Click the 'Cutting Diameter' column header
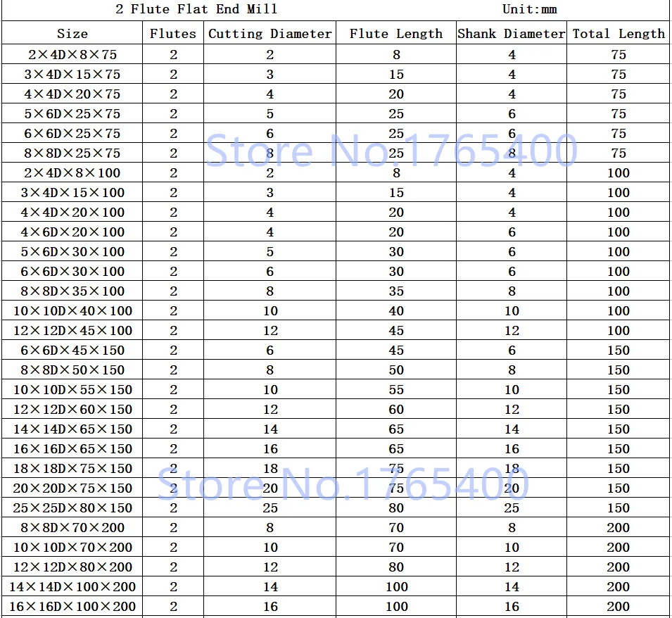672x618 pixels. click(270, 33)
